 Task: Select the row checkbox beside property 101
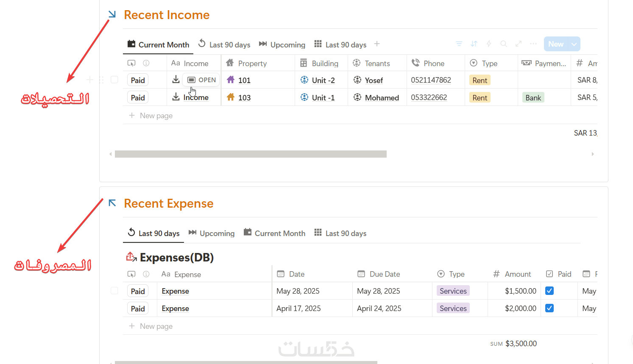coord(114,80)
